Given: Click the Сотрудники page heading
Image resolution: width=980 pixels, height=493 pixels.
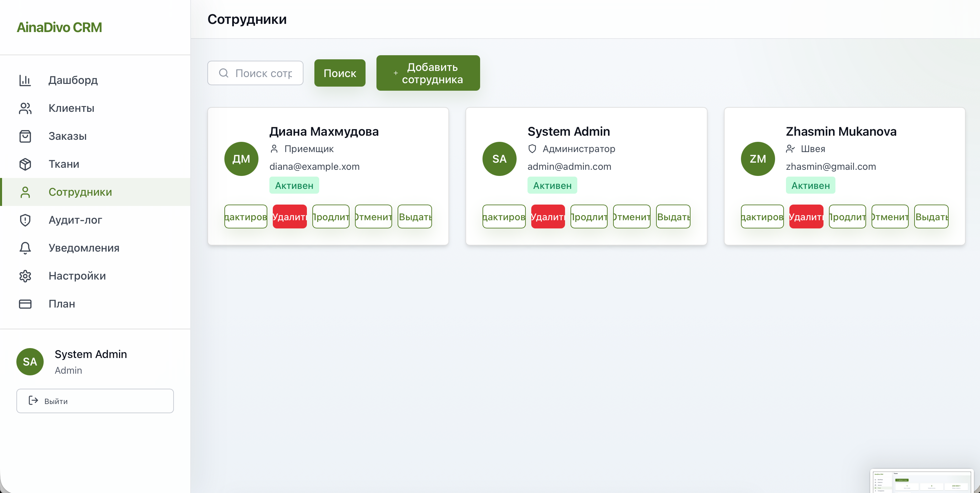Looking at the screenshot, I should [x=247, y=19].
